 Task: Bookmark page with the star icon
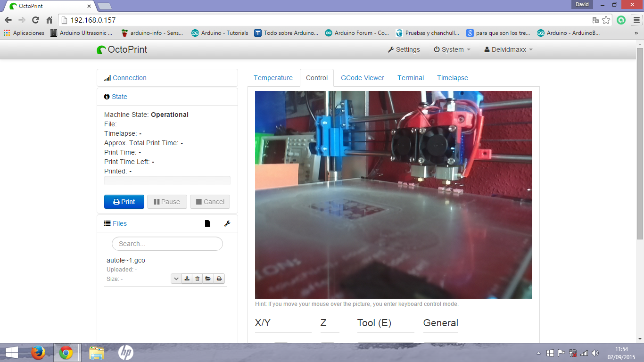(606, 20)
